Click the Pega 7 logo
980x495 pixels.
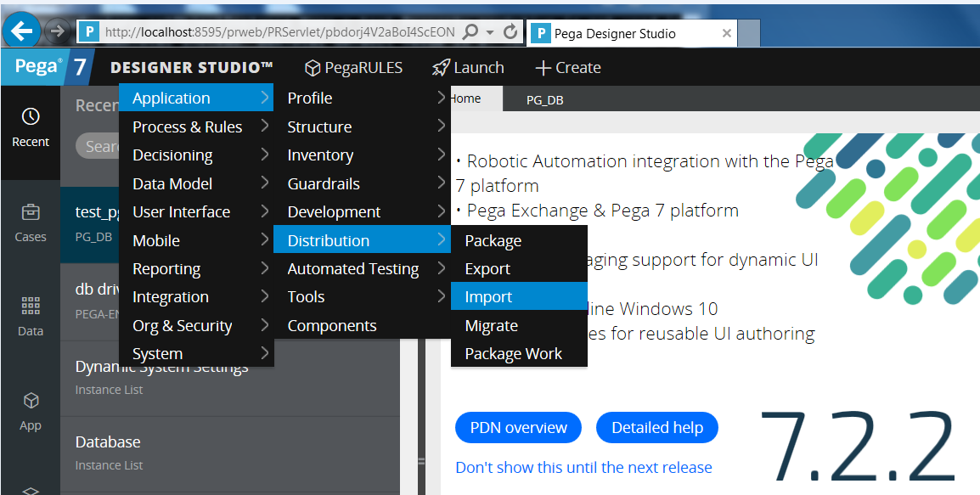tap(48, 67)
